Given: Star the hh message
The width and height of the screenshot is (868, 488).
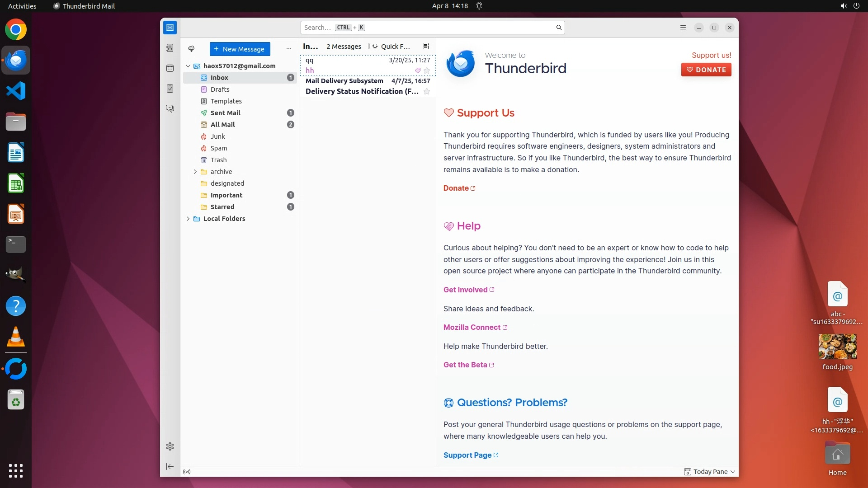Looking at the screenshot, I should pos(427,70).
